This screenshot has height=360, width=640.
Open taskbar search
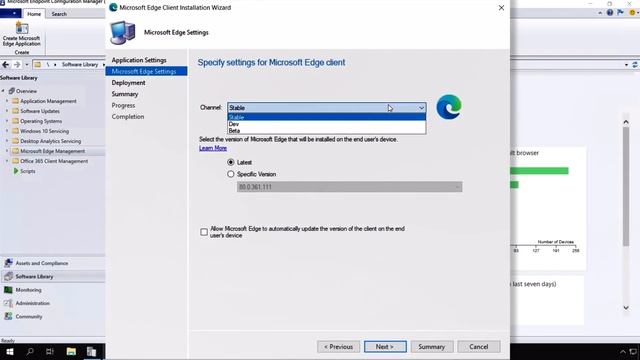(30, 351)
